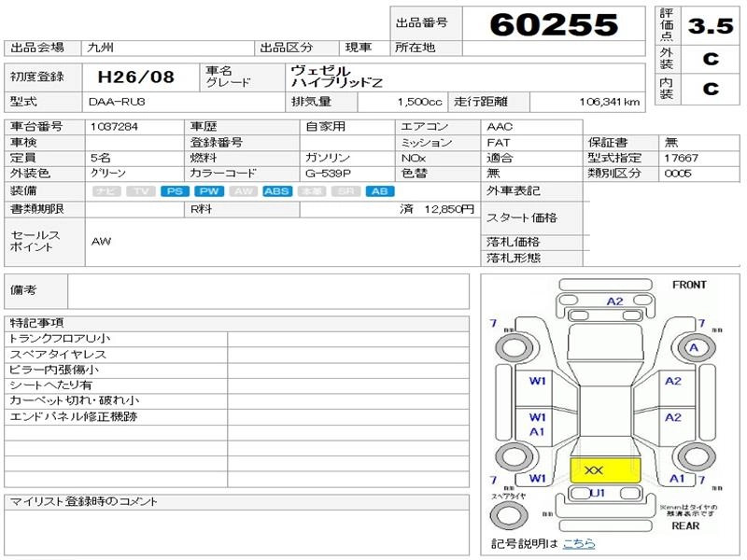The height and width of the screenshot is (560, 747).
Task: Click the note トランクフロアU小
Action: 60,339
